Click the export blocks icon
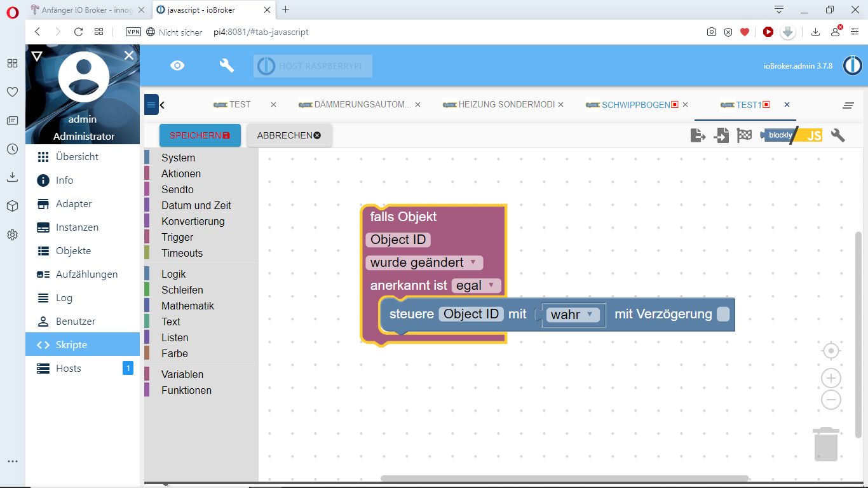 (698, 135)
